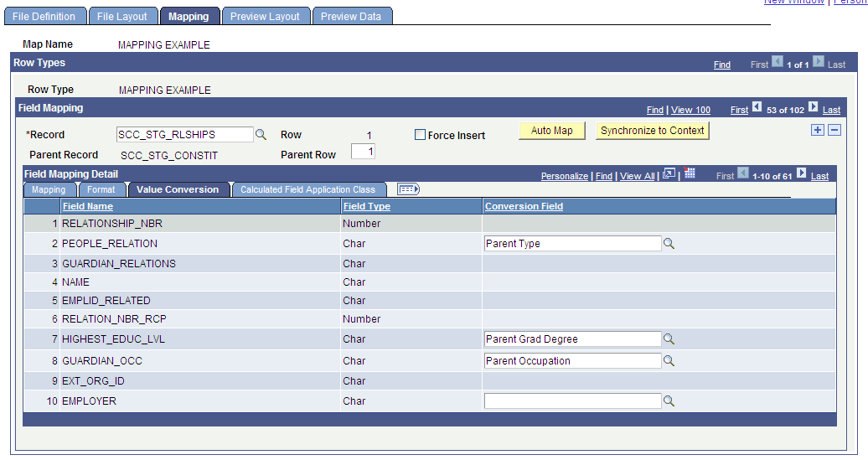Show next Field Mapping record

[x=813, y=107]
